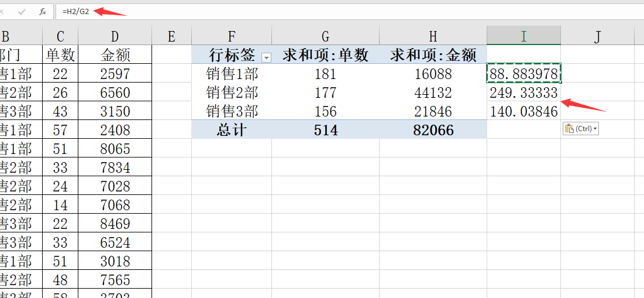Image resolution: width=644 pixels, height=298 pixels.
Task: Click amount cell 6524 in column D
Action: tap(115, 242)
